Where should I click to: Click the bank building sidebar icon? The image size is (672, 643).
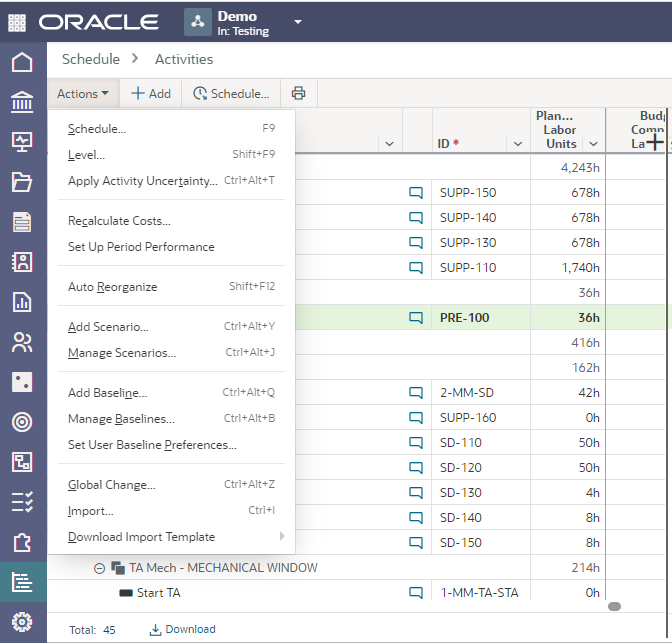[x=21, y=103]
